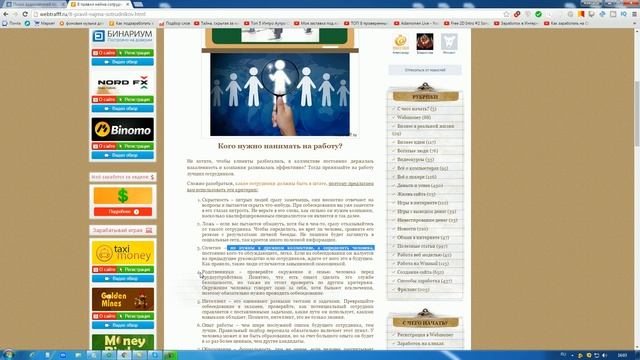Click the orange "какие сотрудники должны быть в штате" link
The image size is (640, 360).
click(281, 184)
